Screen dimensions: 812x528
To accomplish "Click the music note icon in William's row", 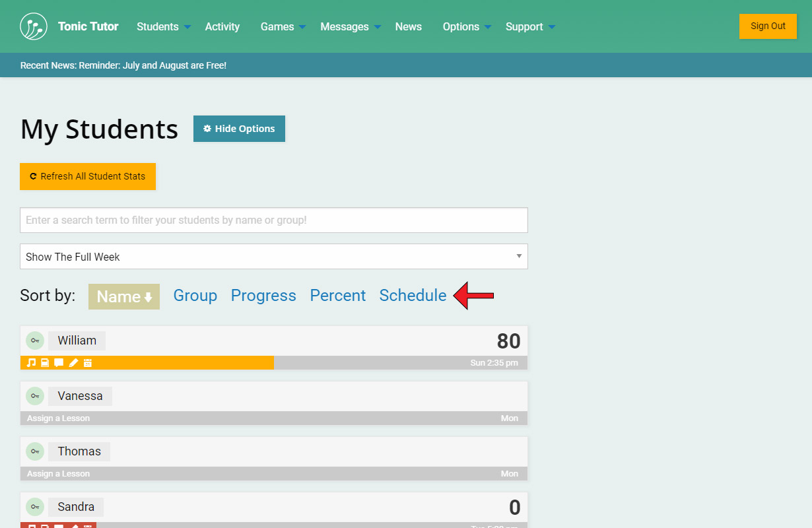I will pyautogui.click(x=31, y=363).
